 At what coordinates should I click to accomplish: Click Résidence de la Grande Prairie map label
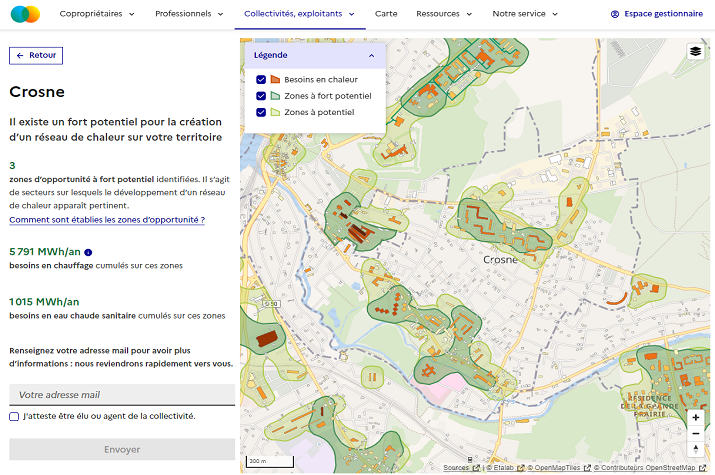(649, 406)
